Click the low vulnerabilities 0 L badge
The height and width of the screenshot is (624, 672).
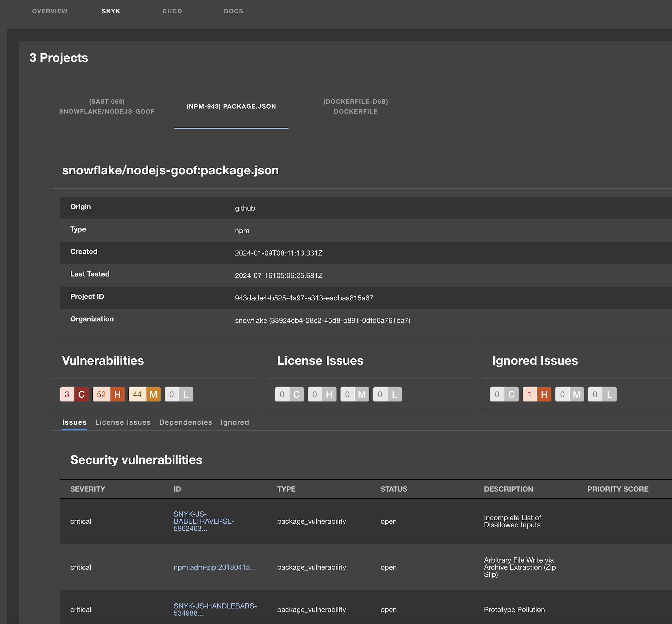coord(179,394)
